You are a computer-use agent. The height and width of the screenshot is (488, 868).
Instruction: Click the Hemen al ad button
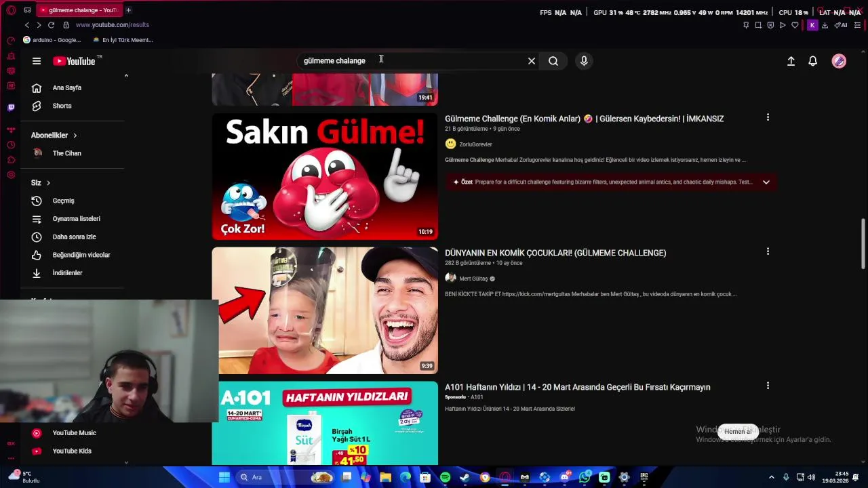click(x=738, y=432)
